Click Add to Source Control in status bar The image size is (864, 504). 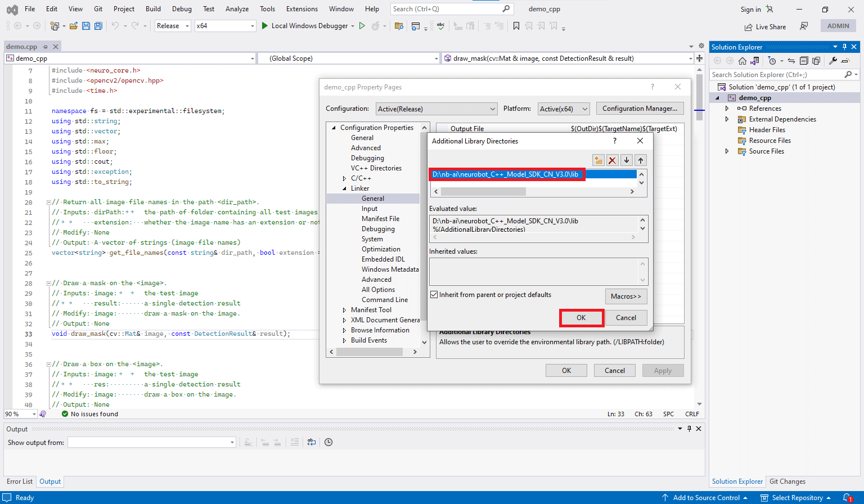pos(706,498)
